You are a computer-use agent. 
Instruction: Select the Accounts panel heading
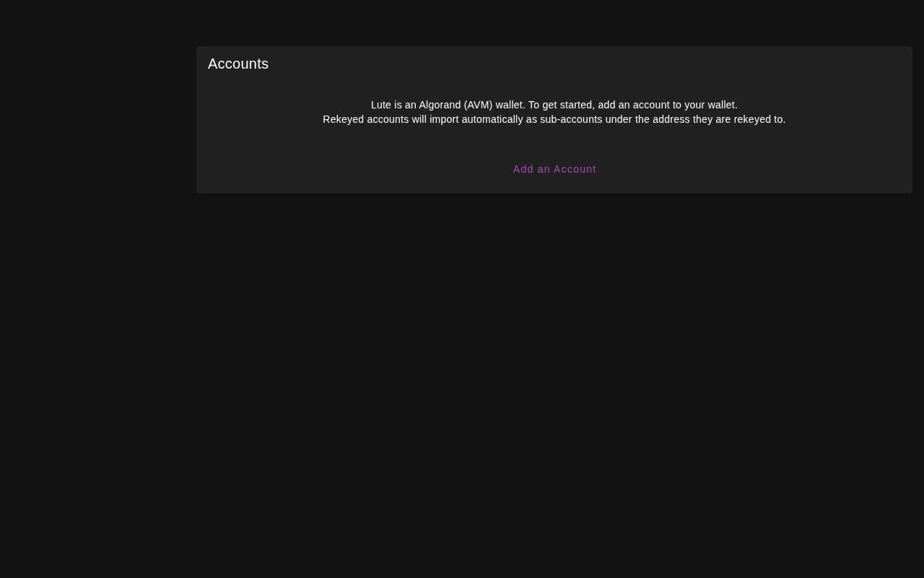click(x=238, y=64)
